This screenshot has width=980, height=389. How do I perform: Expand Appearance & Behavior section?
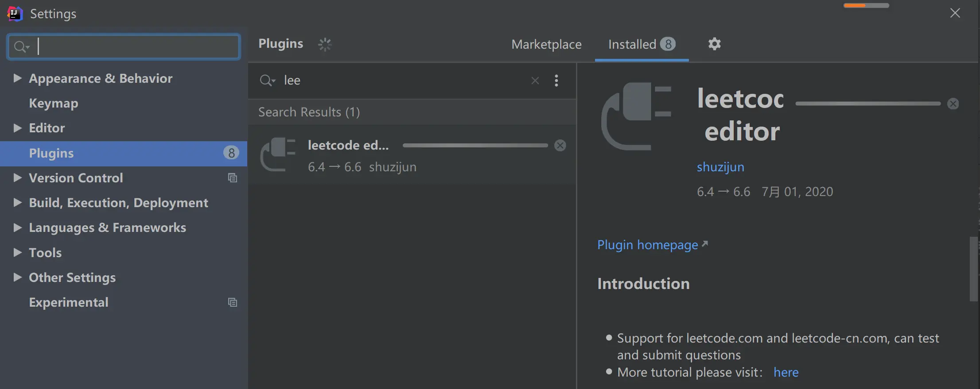tap(17, 78)
